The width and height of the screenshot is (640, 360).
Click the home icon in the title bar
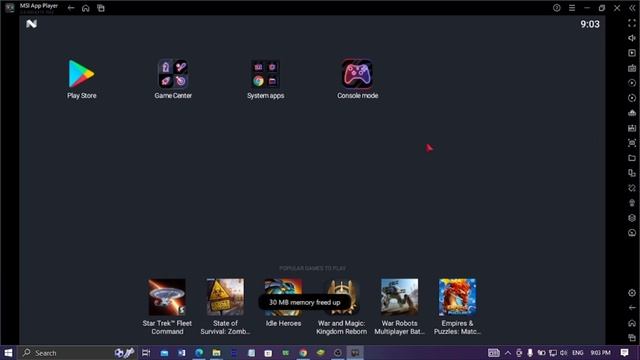tap(86, 8)
